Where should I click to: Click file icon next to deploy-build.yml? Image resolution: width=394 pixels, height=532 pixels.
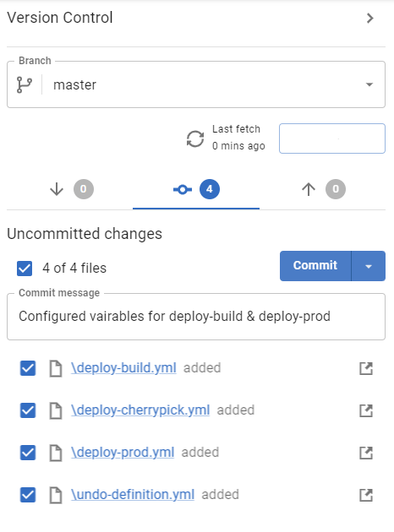(56, 369)
